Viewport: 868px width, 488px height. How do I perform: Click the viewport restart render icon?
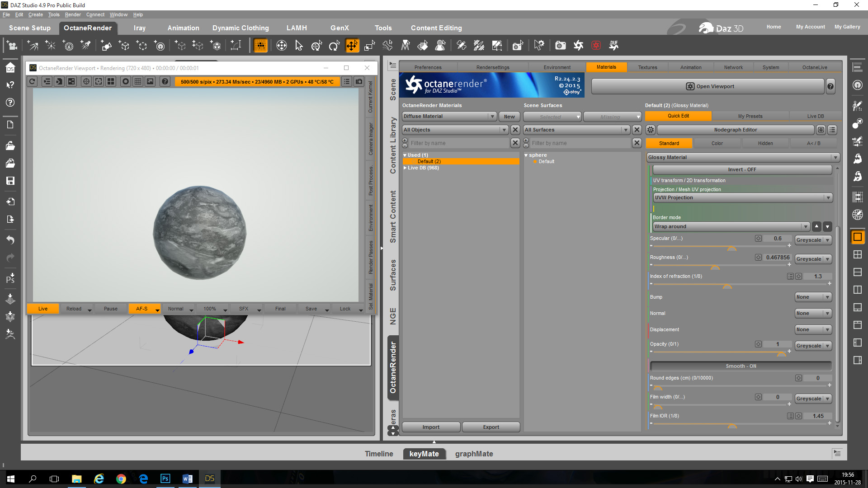click(32, 81)
